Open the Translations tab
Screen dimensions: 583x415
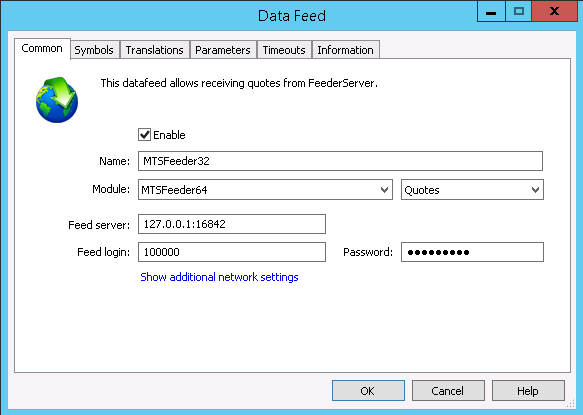click(154, 50)
